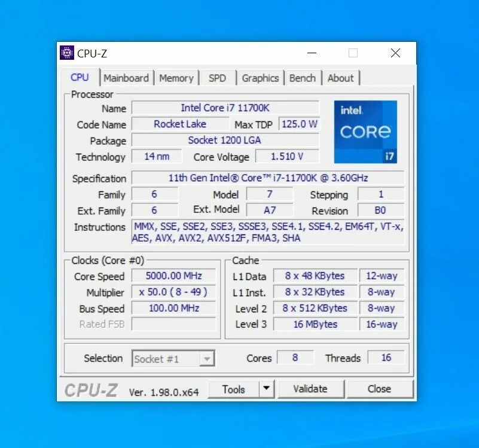Click the Revision value B0
Image resolution: width=479 pixels, height=448 pixels.
[x=381, y=211]
